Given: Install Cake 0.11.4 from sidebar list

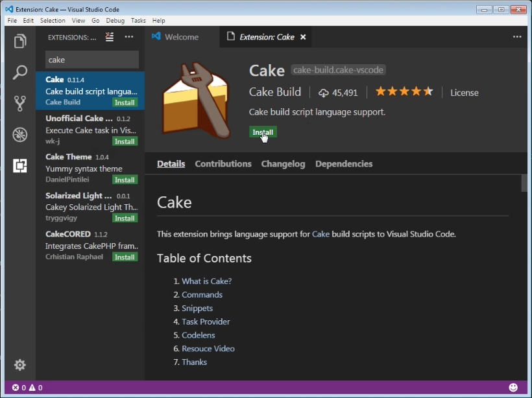Looking at the screenshot, I should [125, 102].
